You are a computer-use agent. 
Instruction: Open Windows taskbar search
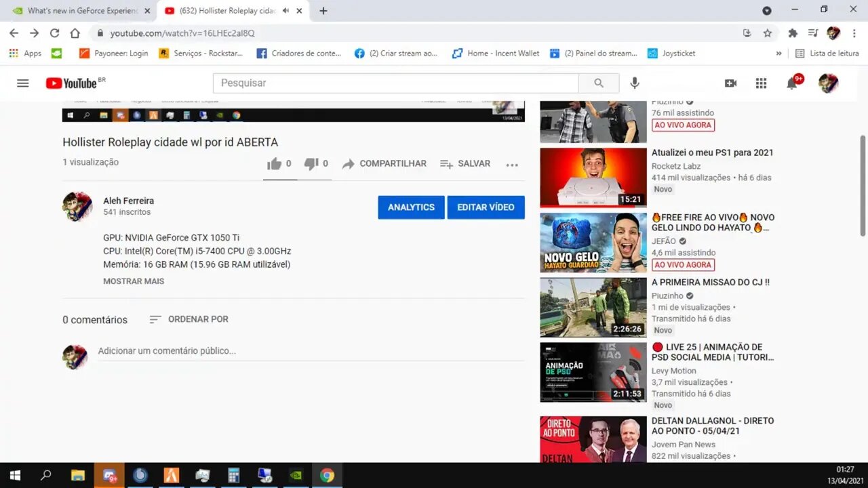coord(46,475)
